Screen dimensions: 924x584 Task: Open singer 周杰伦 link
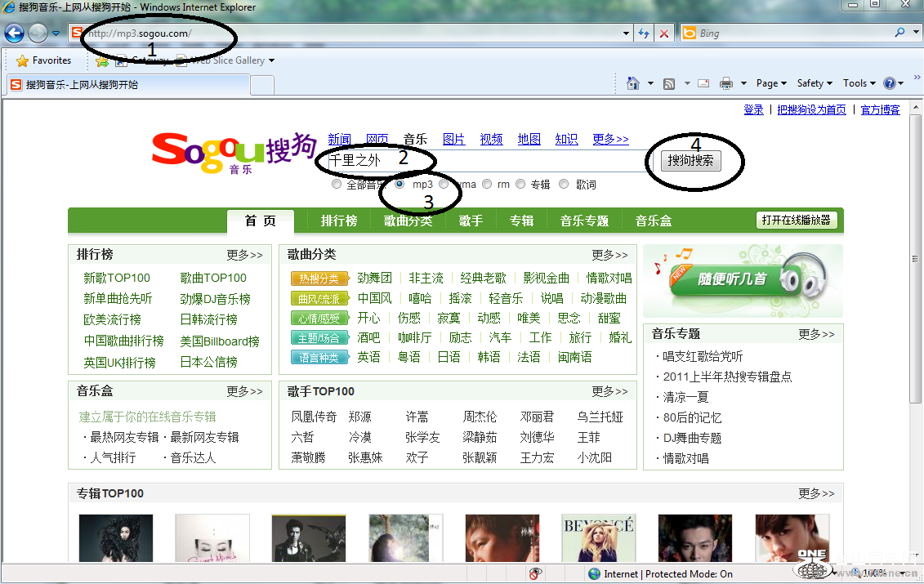click(480, 417)
